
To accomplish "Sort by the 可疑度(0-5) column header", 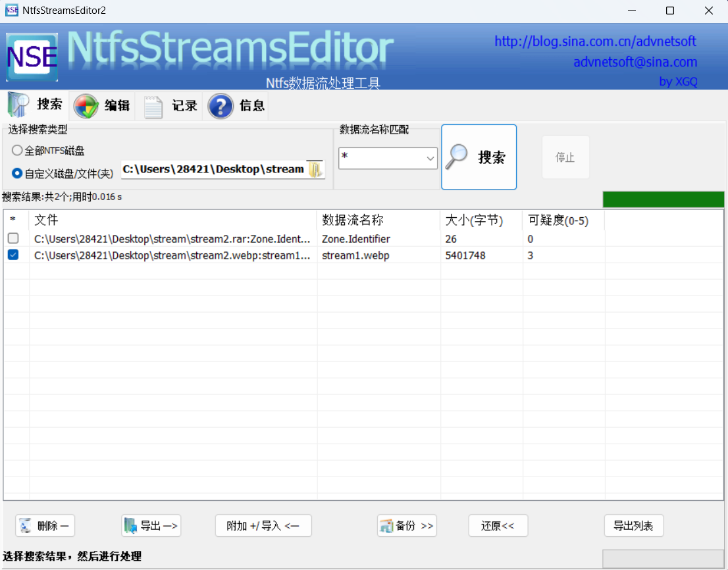I will click(x=563, y=220).
